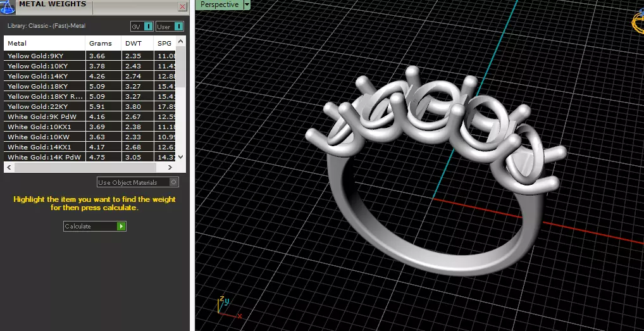Click the 3.63 grams value
Viewport: 644px width, 331px height.
[97, 137]
